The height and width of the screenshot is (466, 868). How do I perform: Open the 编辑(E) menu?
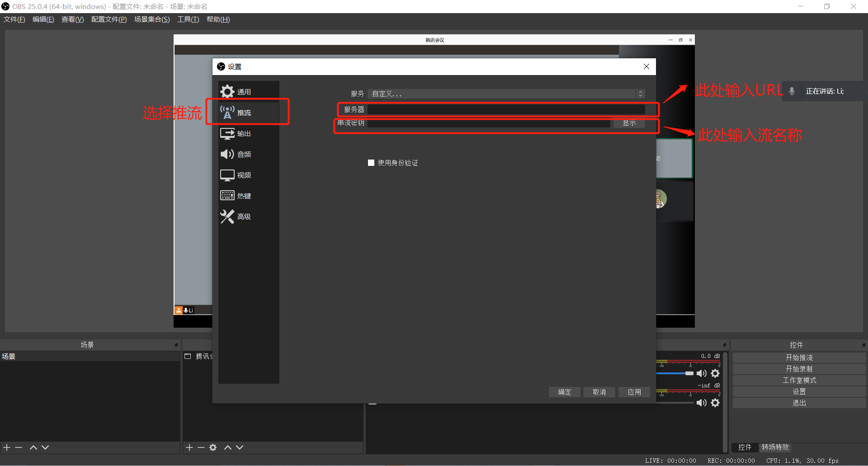click(43, 19)
